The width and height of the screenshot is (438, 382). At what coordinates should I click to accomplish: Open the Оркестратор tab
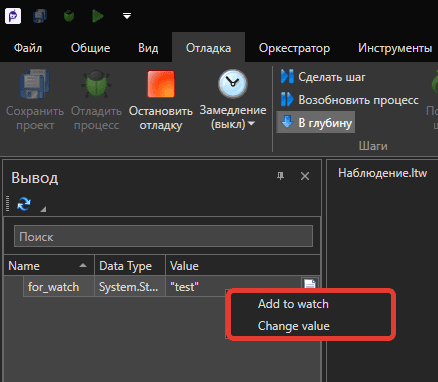[294, 48]
